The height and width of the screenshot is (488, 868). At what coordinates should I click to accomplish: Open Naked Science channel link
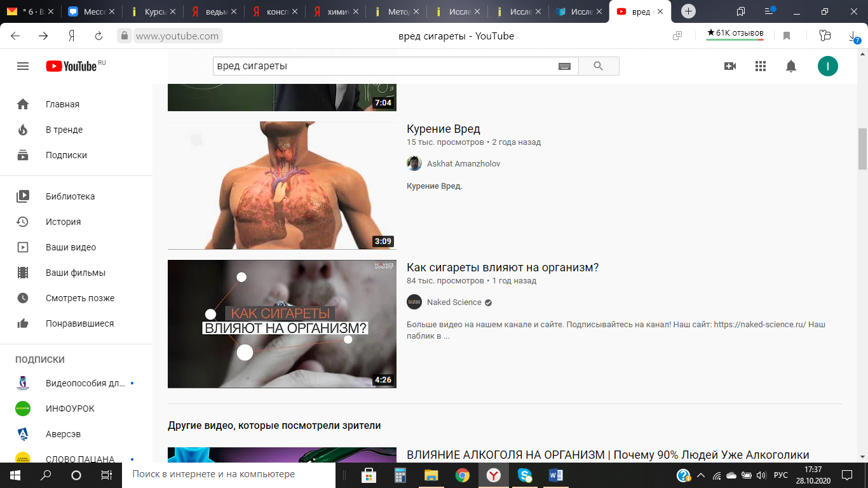tap(454, 302)
